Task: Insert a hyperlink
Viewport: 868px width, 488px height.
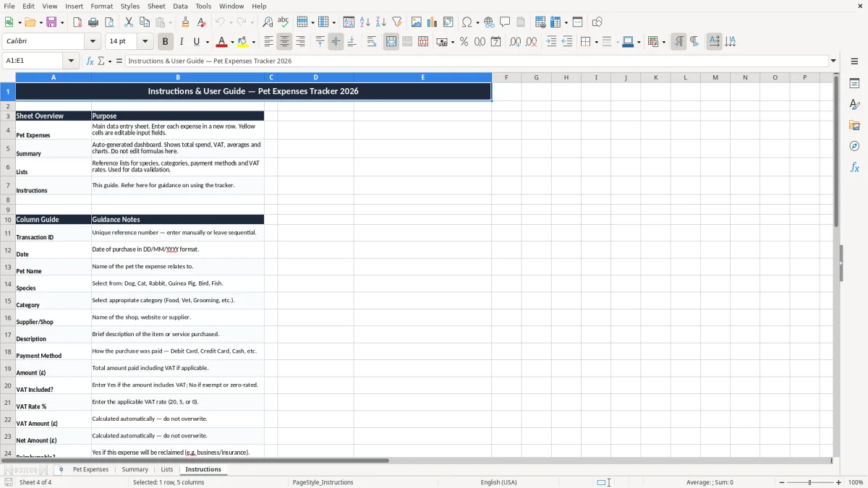Action: 489,22
